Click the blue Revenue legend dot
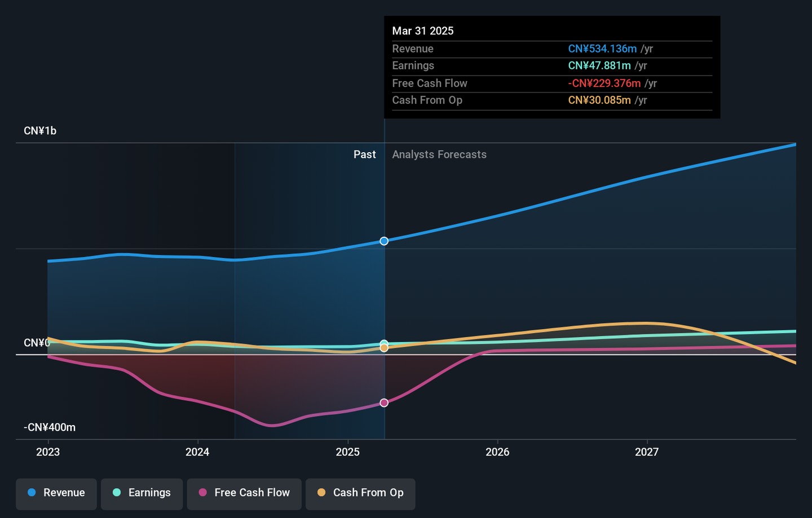This screenshot has width=812, height=518. (32, 493)
